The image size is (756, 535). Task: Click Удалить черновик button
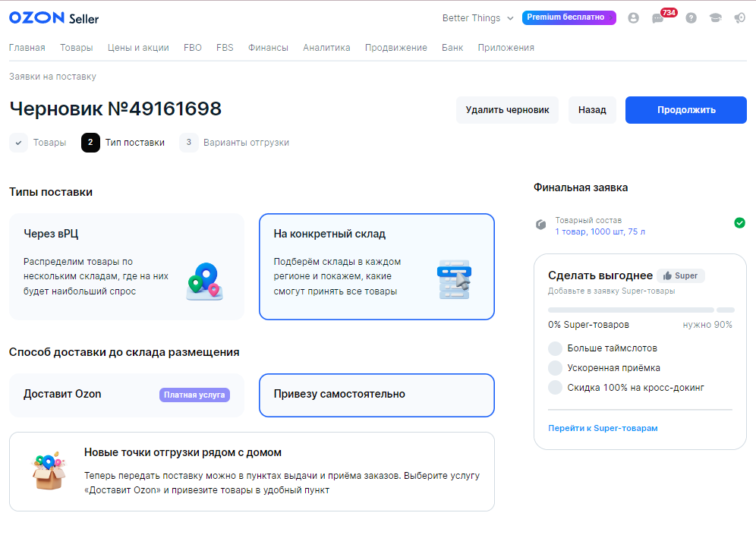pyautogui.click(x=507, y=110)
